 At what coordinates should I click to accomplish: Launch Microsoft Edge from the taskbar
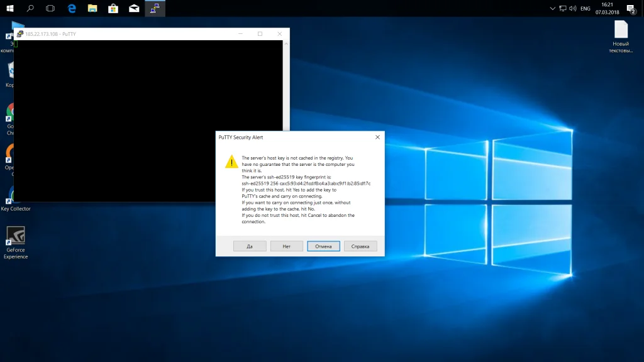coord(72,8)
